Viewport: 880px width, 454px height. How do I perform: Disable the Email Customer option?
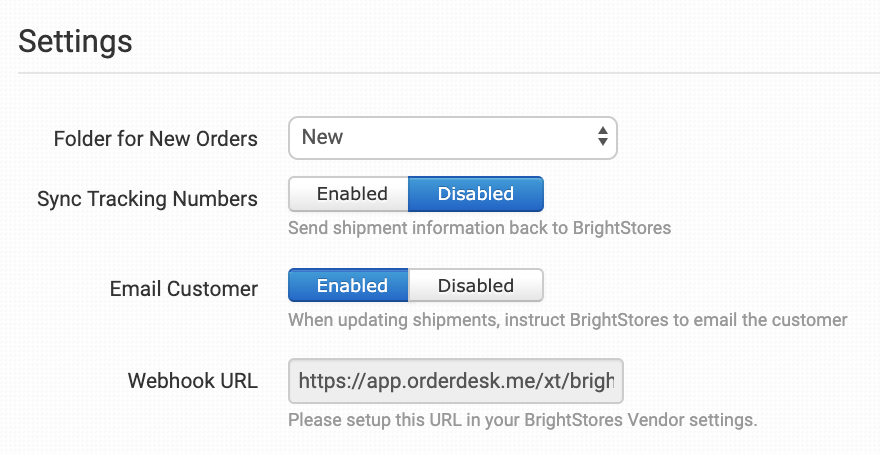pyautogui.click(x=475, y=285)
